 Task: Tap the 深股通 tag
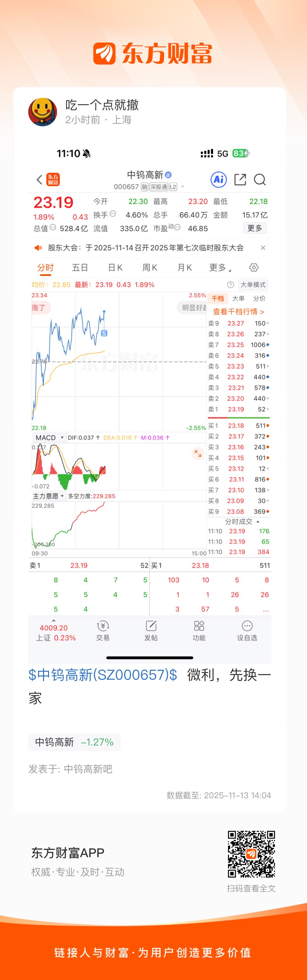(x=158, y=187)
